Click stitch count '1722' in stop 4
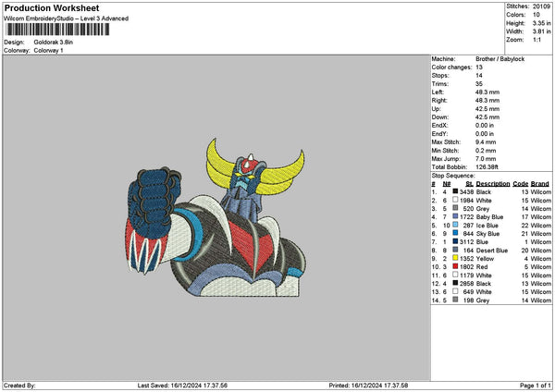 pyautogui.click(x=466, y=217)
